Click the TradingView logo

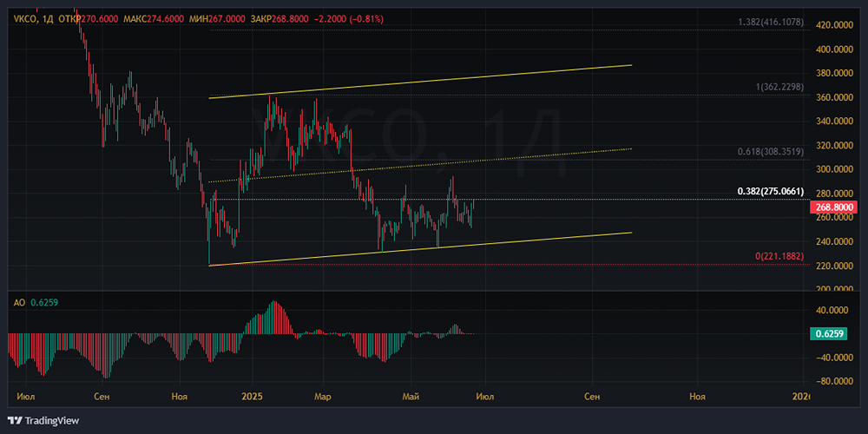[x=43, y=420]
